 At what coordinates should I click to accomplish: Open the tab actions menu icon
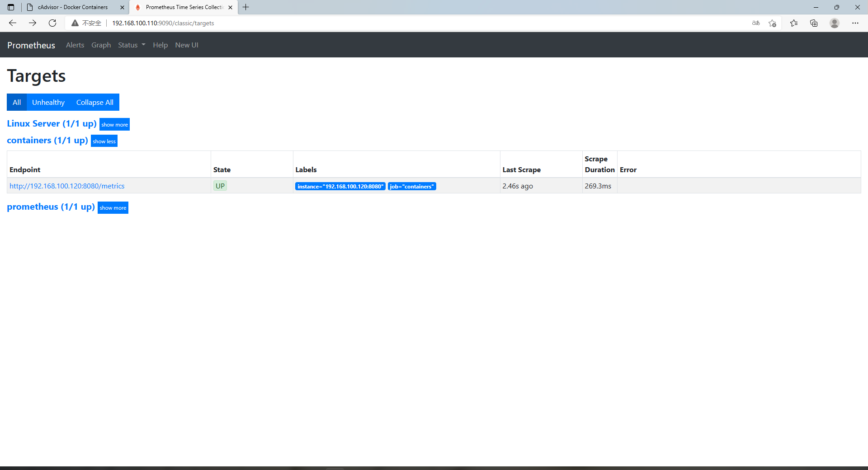tap(11, 7)
